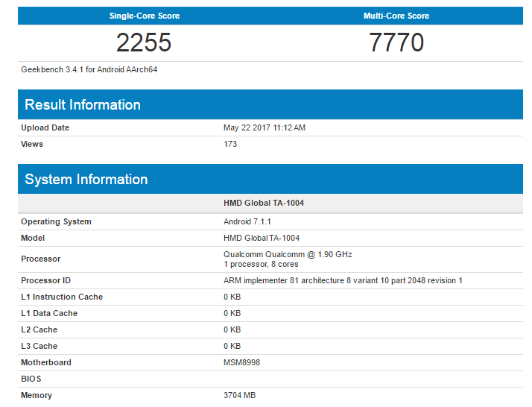Select the L1 Instruction Cache 0 KB value
Viewport: 532px width, 407px height.
(x=232, y=297)
